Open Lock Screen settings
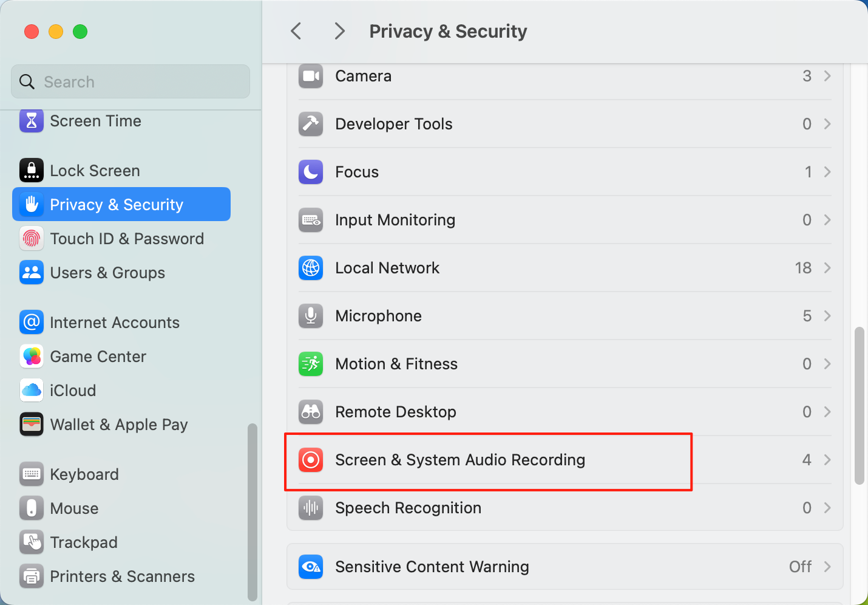Screen dimensions: 868x605 tap(95, 170)
